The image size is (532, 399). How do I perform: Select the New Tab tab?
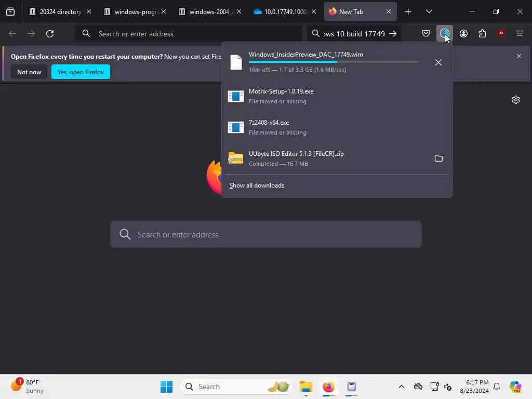tap(360, 11)
